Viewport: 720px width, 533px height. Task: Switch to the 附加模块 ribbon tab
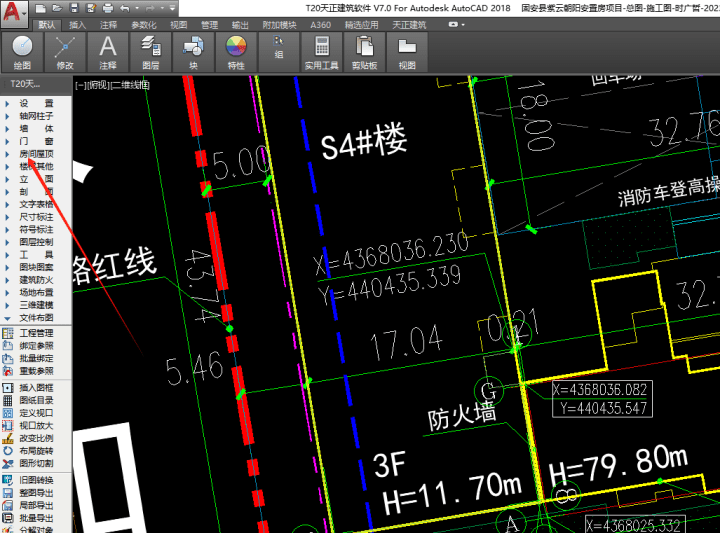pyautogui.click(x=279, y=25)
